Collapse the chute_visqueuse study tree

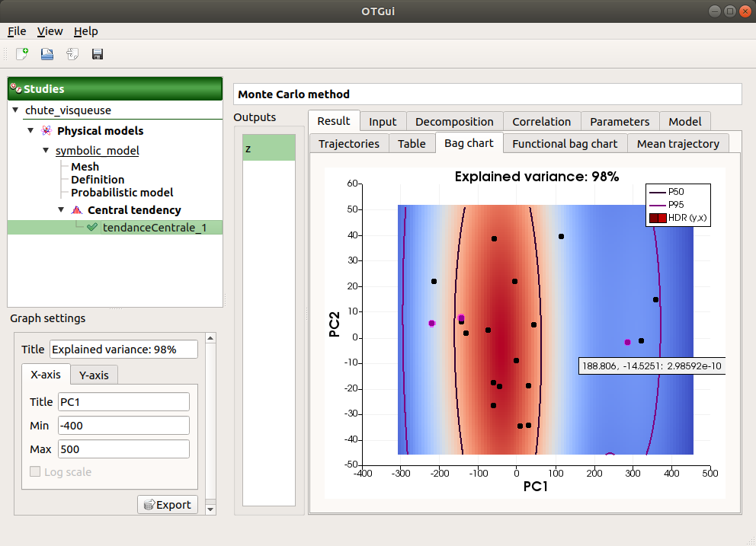pos(16,110)
